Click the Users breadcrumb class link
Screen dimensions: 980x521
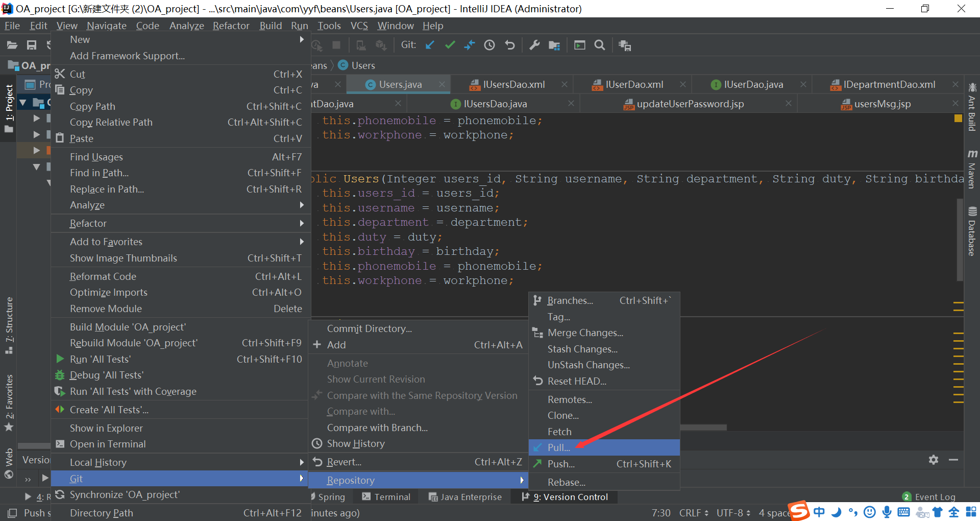point(357,65)
